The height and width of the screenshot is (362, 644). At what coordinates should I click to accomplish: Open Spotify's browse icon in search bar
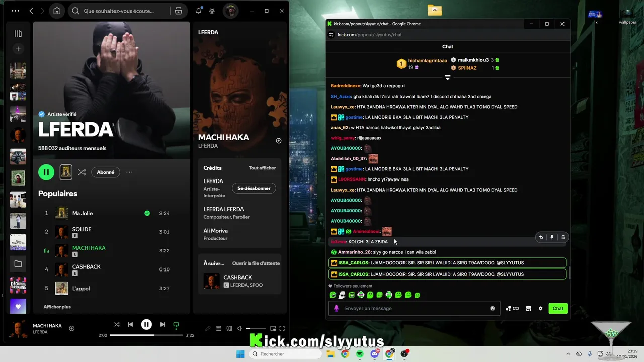[x=178, y=11]
